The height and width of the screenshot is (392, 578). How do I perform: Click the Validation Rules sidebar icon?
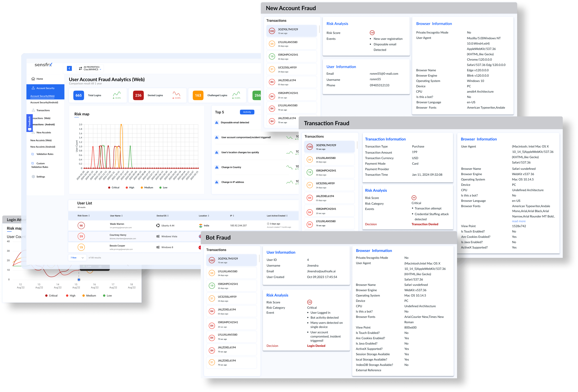click(x=33, y=154)
